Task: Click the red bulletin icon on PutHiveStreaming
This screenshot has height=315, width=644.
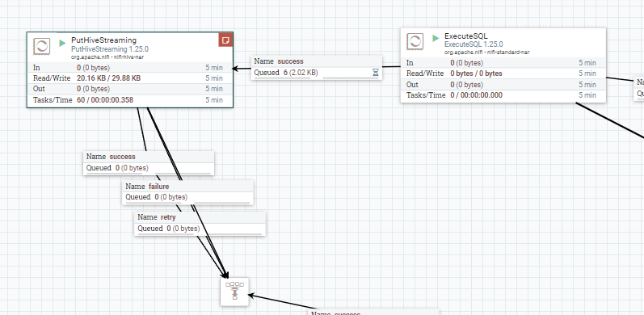Action: pos(225,40)
